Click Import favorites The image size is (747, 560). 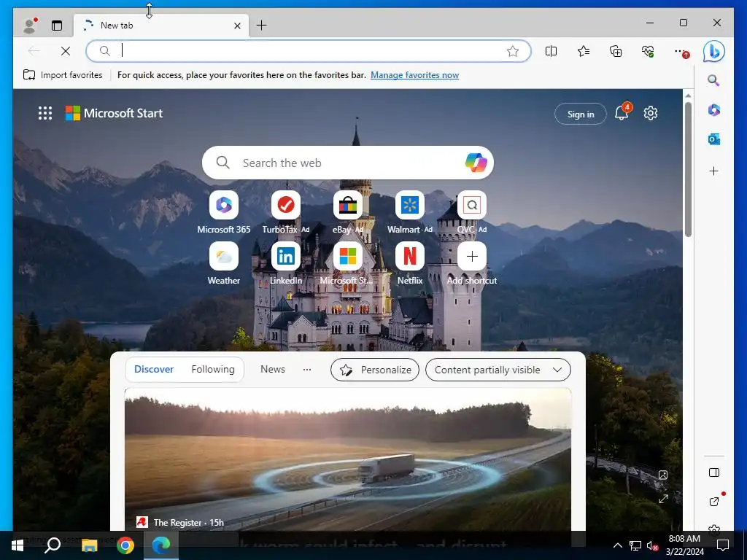tap(63, 75)
